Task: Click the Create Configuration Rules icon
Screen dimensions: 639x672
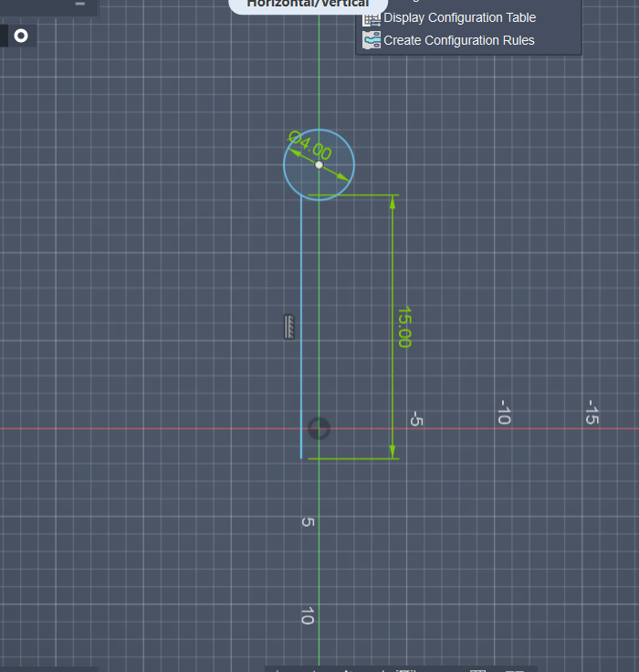Action: [x=372, y=40]
